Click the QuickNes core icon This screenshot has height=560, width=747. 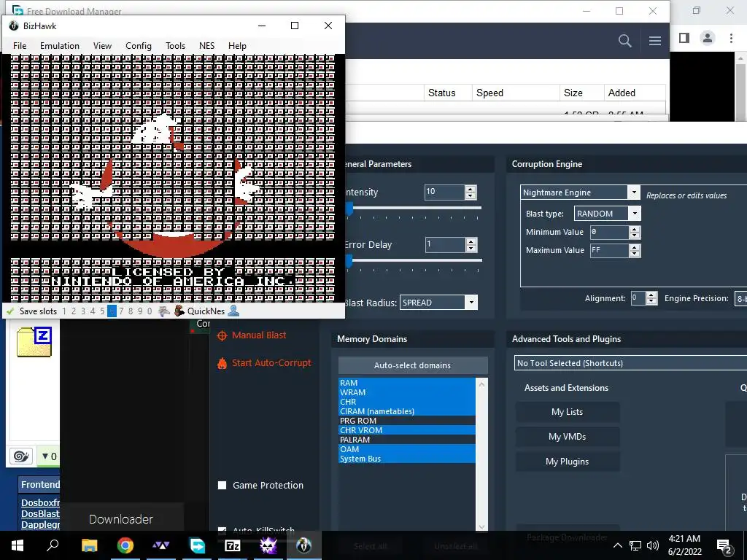179,311
